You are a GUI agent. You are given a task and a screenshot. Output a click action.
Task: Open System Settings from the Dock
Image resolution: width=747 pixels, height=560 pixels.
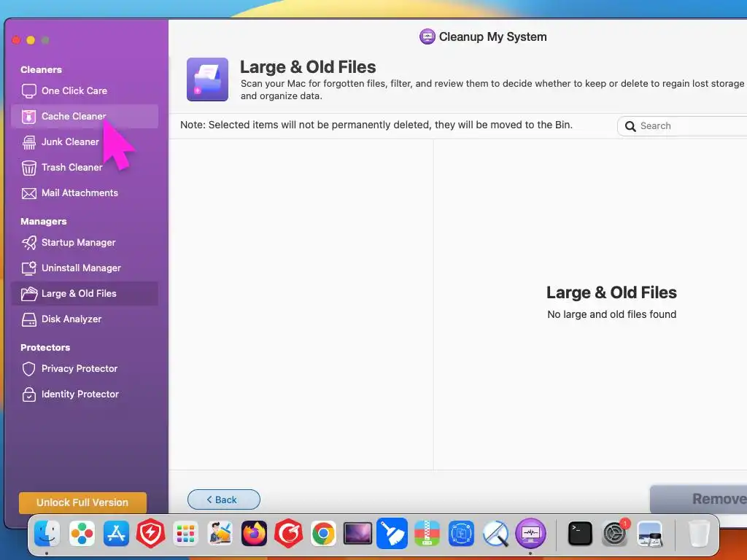tap(614, 534)
